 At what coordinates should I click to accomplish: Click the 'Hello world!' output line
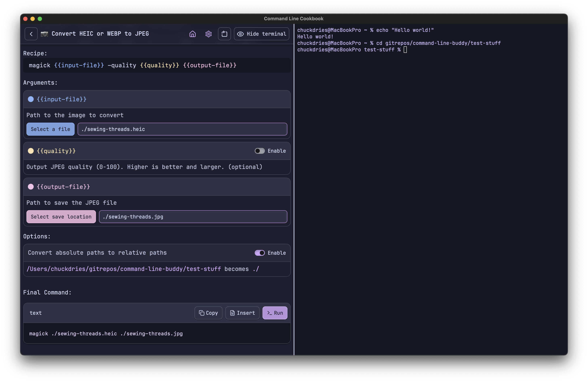click(x=315, y=37)
